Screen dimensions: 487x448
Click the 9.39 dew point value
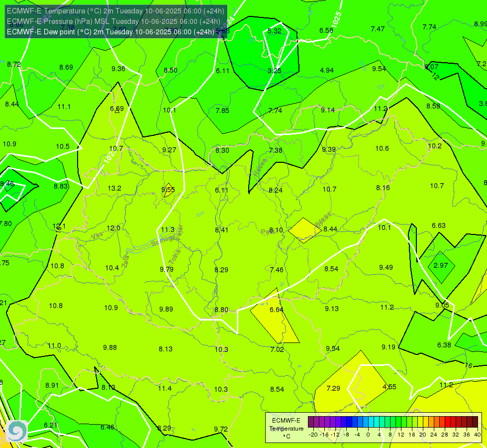tap(329, 150)
